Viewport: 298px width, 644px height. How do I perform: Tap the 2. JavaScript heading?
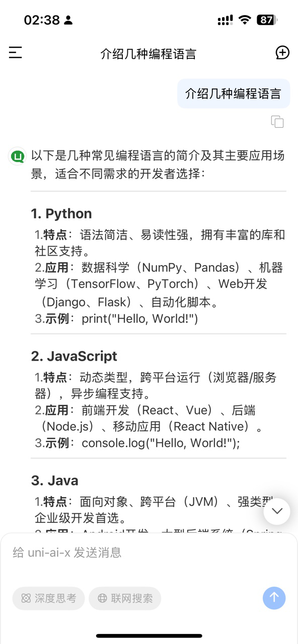(x=74, y=356)
